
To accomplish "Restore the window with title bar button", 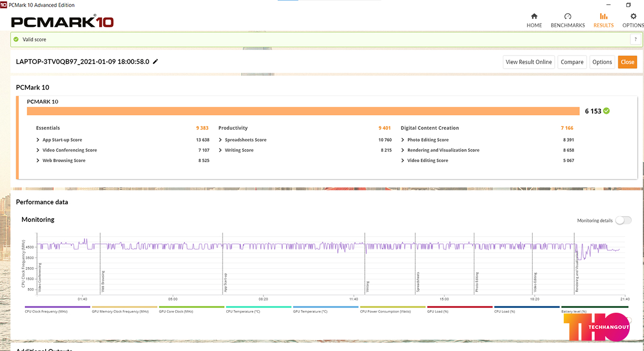I will point(628,5).
